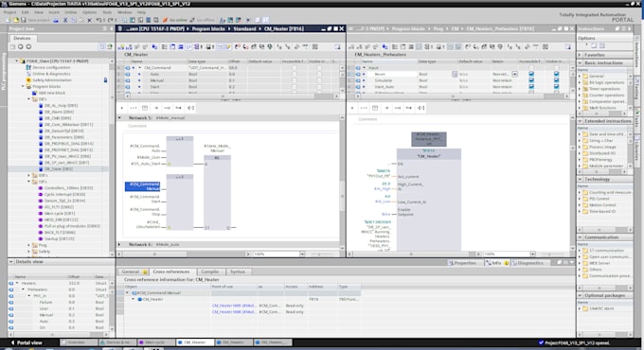Click warning icon next to General tab
This screenshot has width=644, height=350.
click(145, 272)
